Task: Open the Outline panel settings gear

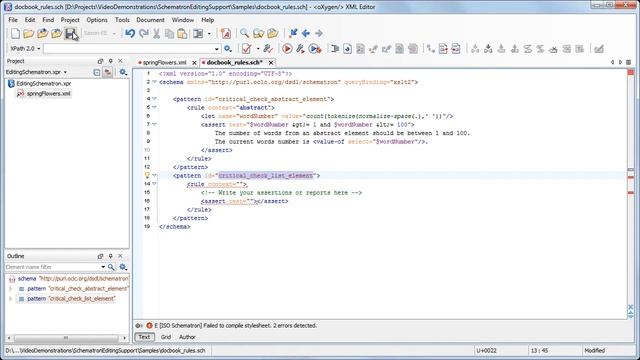Action: point(123,267)
